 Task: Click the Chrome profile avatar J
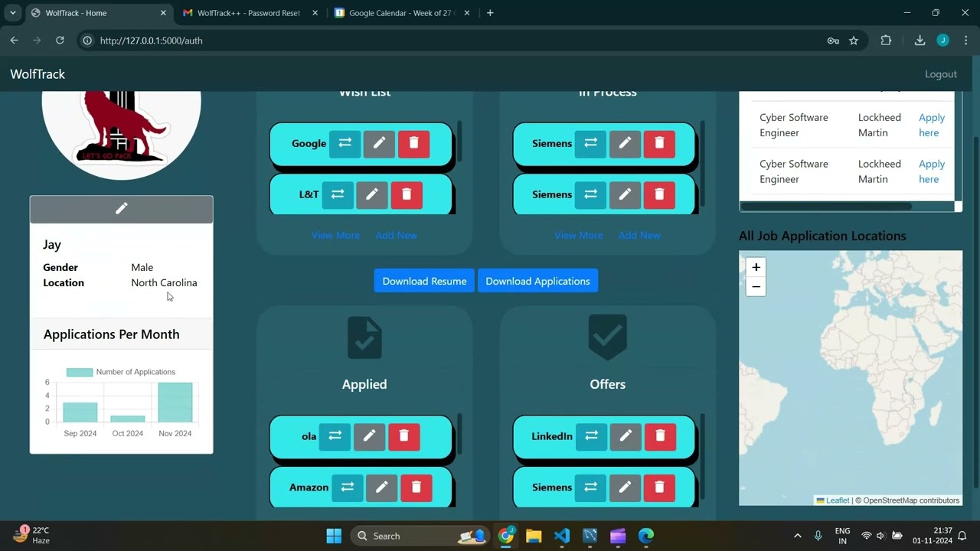[942, 41]
